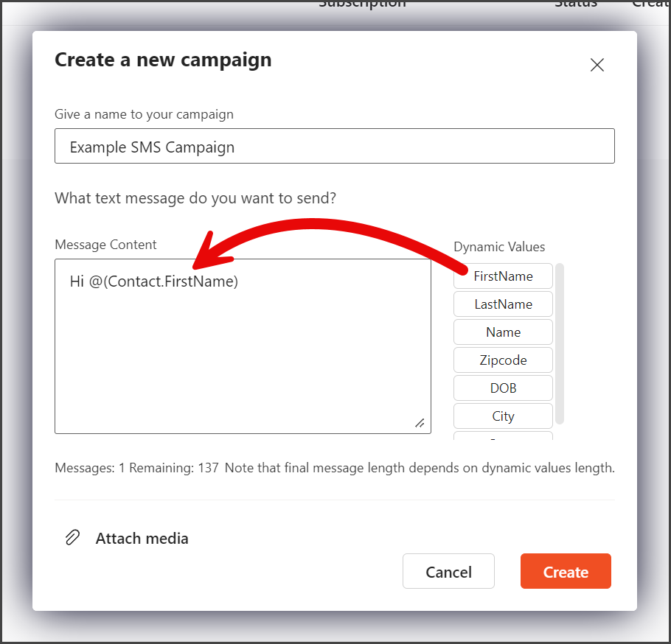671x644 pixels.
Task: Insert the FirstName dynamic value
Action: click(503, 276)
